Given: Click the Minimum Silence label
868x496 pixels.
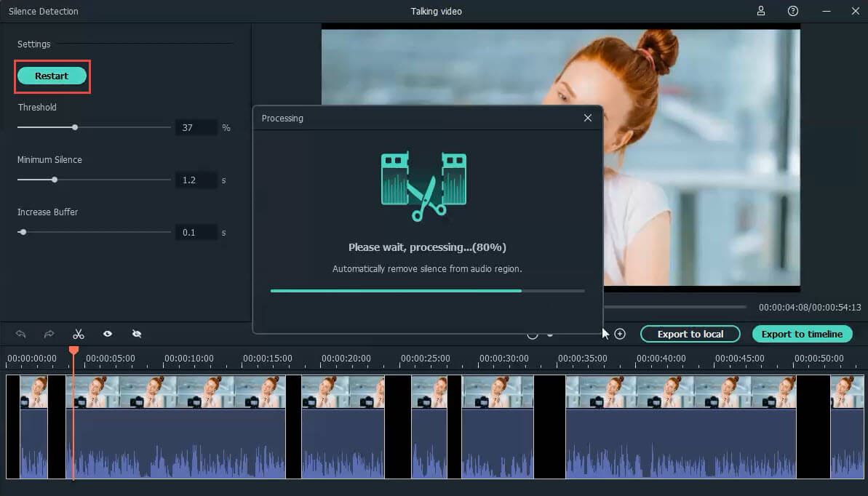Looking at the screenshot, I should tap(49, 159).
